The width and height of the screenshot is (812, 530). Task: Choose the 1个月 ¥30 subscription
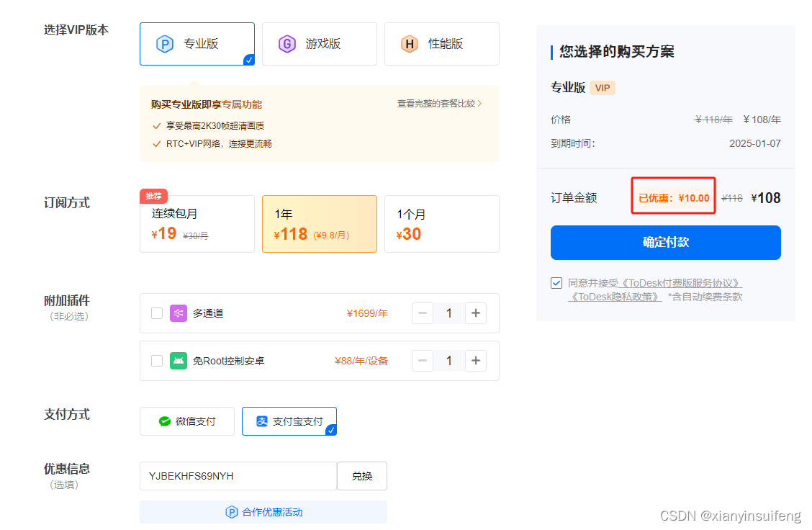pyautogui.click(x=442, y=224)
